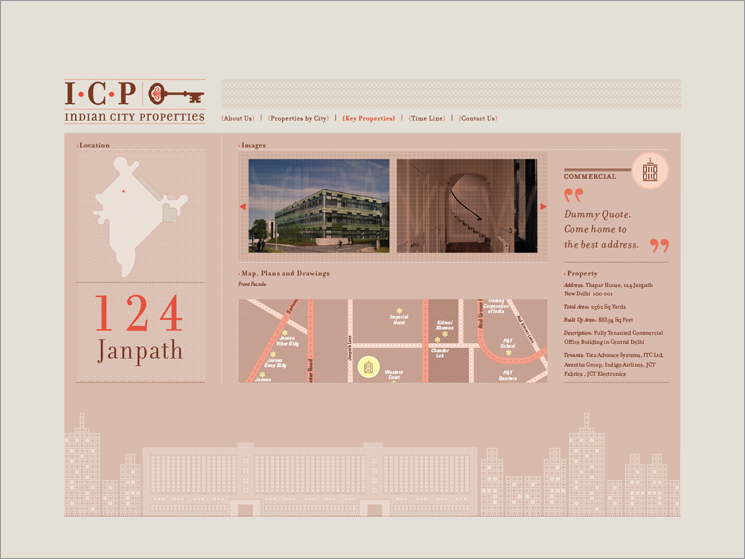Click Map, Plans and Drawings heading
Image resolution: width=745 pixels, height=559 pixels.
click(284, 273)
